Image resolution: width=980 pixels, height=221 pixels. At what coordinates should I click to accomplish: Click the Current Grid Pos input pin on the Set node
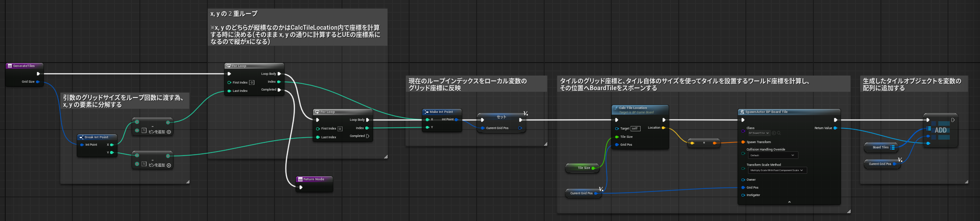(x=483, y=128)
